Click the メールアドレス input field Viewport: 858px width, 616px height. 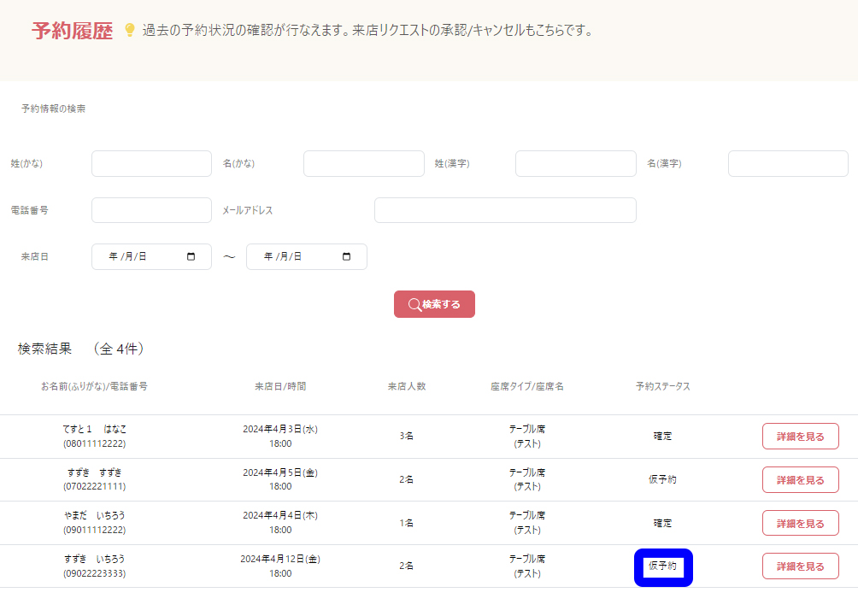click(504, 210)
